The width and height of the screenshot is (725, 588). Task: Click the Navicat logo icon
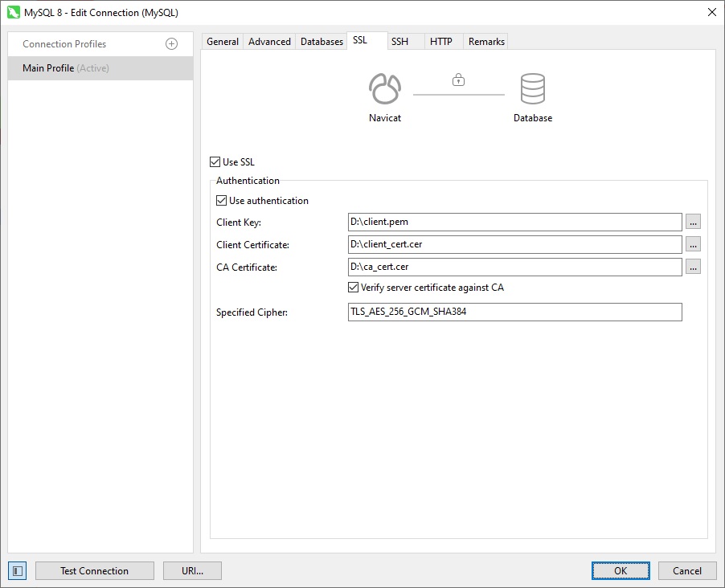(385, 88)
